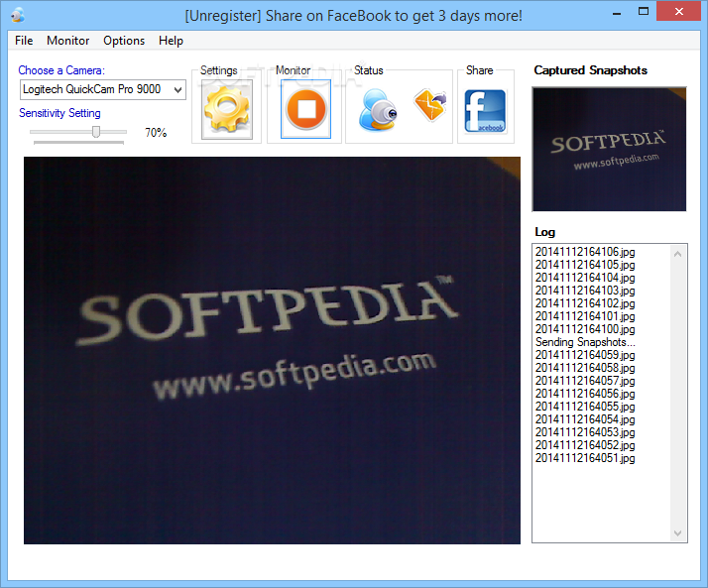Select log entry 2014112164057.jpg
708x588 pixels.
coord(585,380)
